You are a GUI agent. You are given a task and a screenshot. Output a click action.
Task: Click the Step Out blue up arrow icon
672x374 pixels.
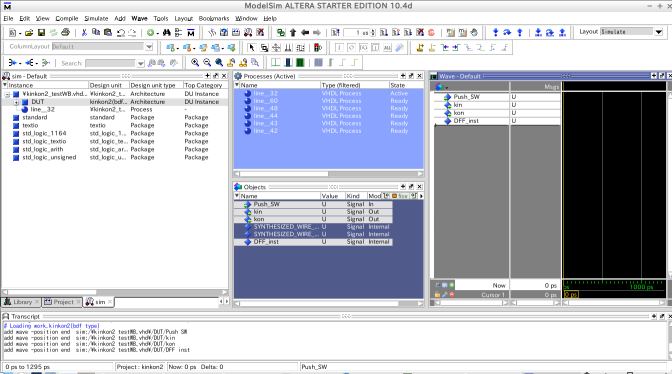point(519,33)
